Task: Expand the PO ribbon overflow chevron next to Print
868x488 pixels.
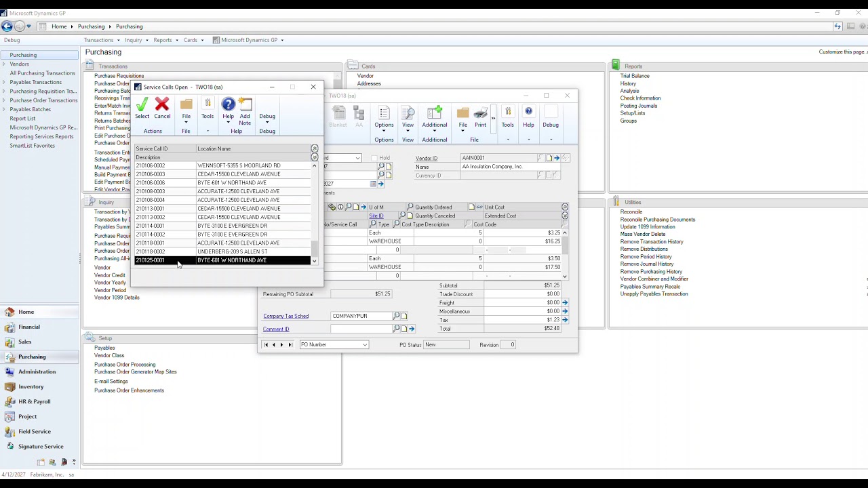Action: (x=494, y=118)
